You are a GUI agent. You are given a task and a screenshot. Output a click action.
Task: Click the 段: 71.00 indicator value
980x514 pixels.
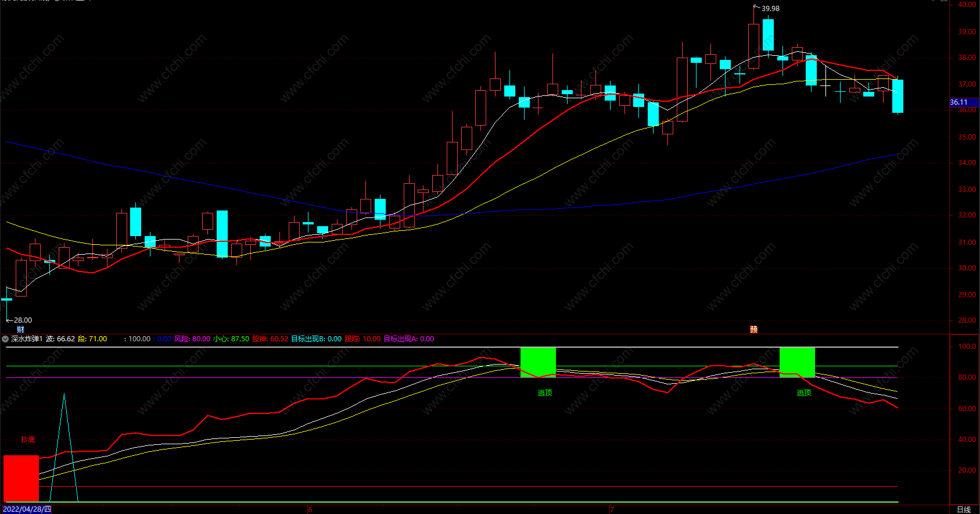tap(93, 339)
